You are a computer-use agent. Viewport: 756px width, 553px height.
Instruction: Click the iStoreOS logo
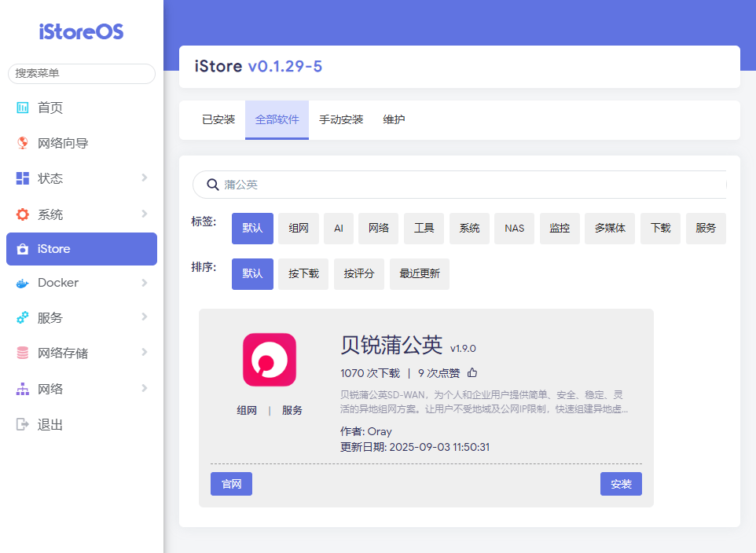pos(82,32)
